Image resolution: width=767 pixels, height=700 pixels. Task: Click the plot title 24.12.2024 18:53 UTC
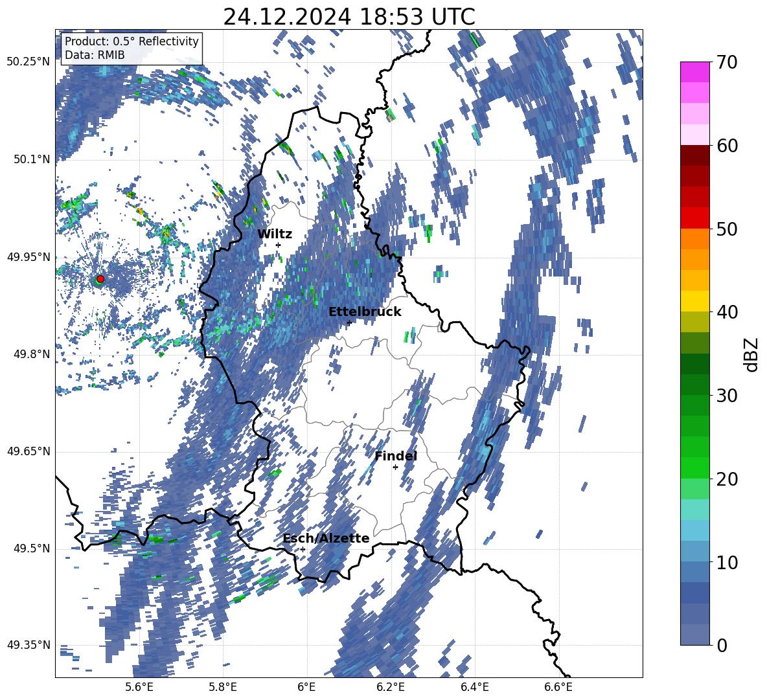(x=349, y=17)
